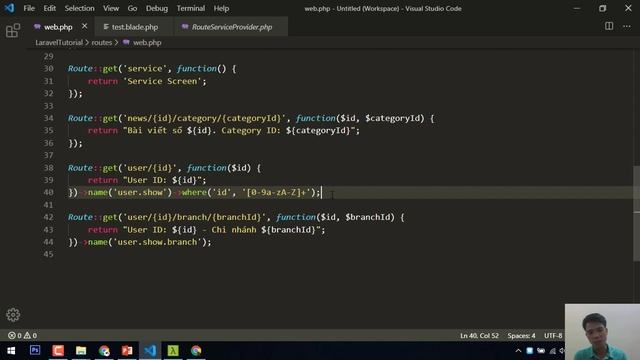Image resolution: width=640 pixels, height=360 pixels.
Task: Open the Help menu
Action: coord(221,8)
